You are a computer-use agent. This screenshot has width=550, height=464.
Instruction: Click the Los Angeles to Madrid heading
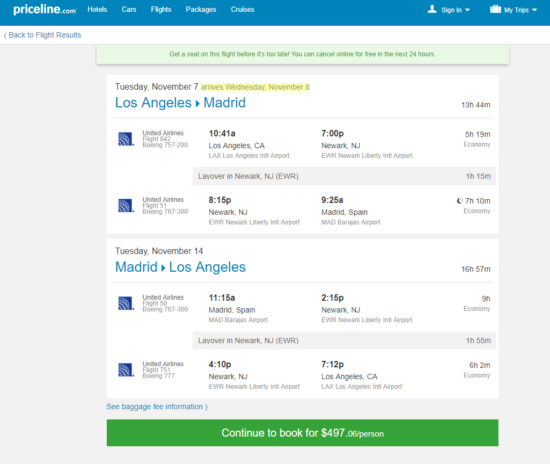tap(180, 103)
